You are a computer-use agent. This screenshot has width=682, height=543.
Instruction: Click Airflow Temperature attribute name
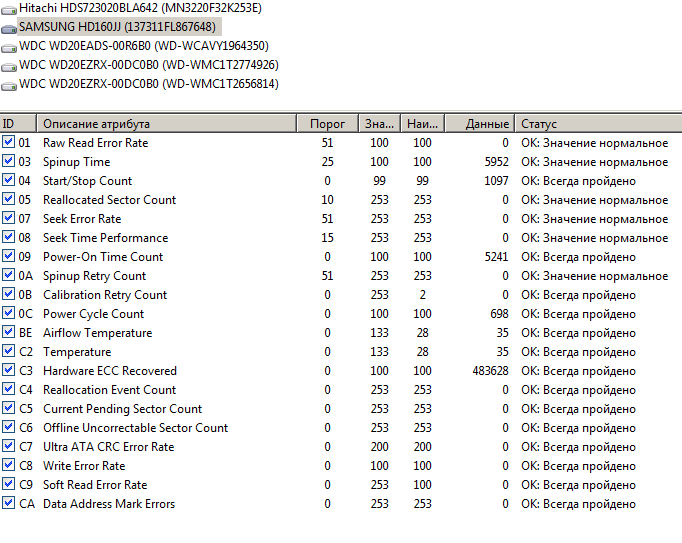[98, 333]
